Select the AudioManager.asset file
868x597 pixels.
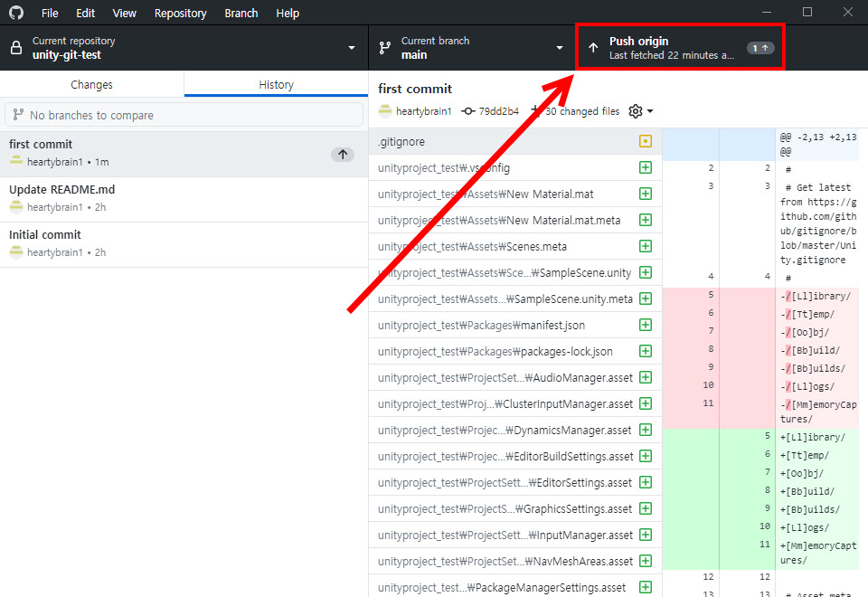coord(514,378)
